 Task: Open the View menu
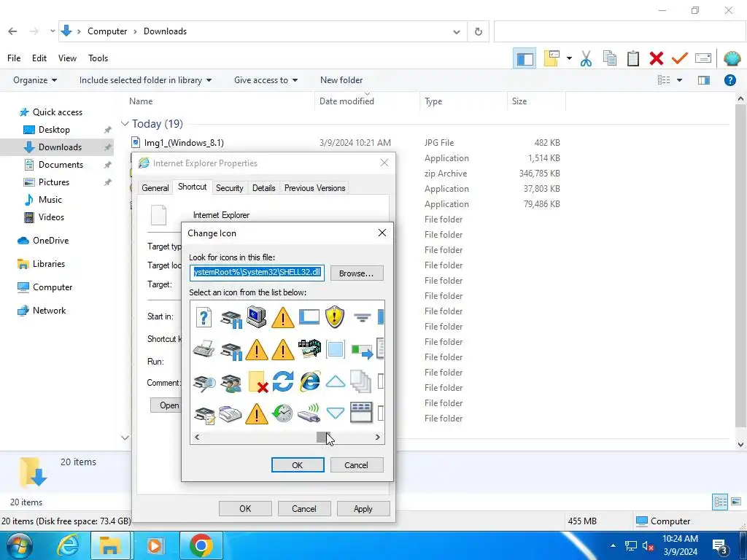point(67,58)
